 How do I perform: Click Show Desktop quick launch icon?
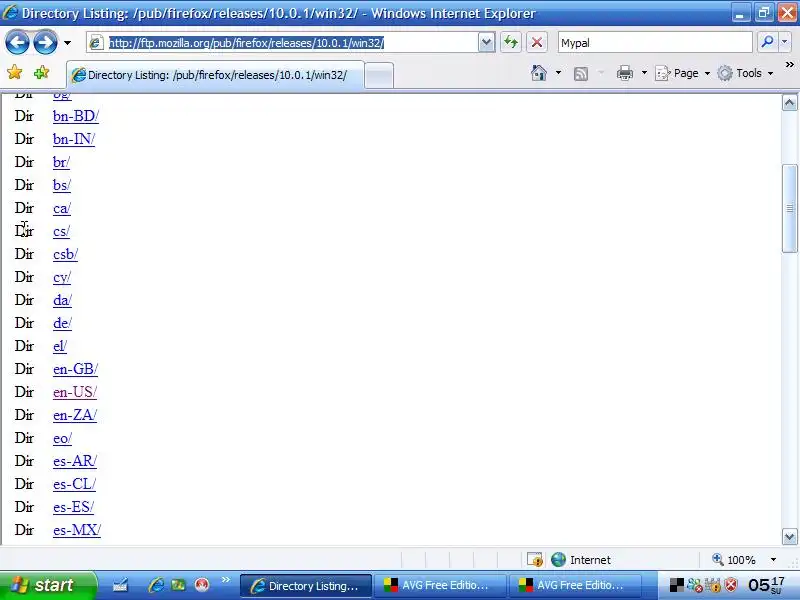120,585
